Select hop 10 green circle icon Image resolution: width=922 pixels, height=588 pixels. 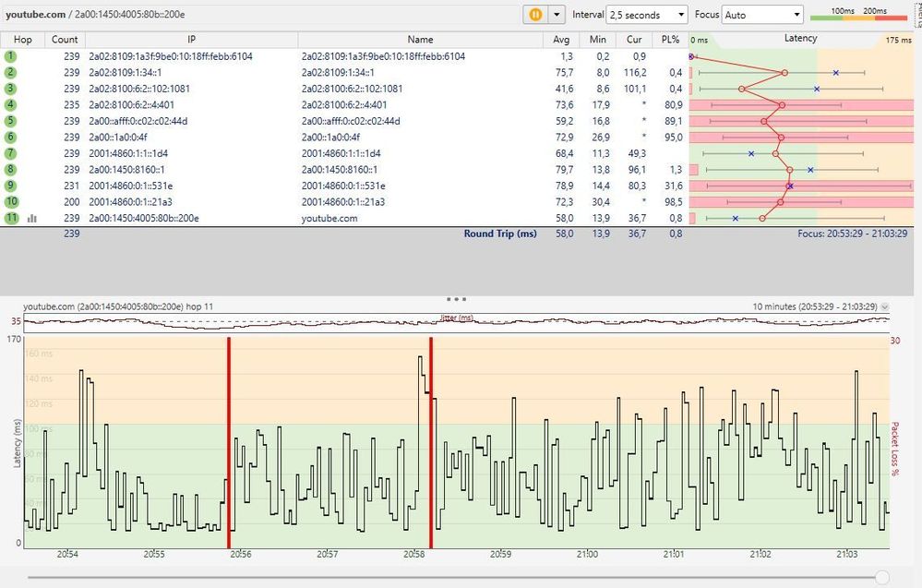11,201
